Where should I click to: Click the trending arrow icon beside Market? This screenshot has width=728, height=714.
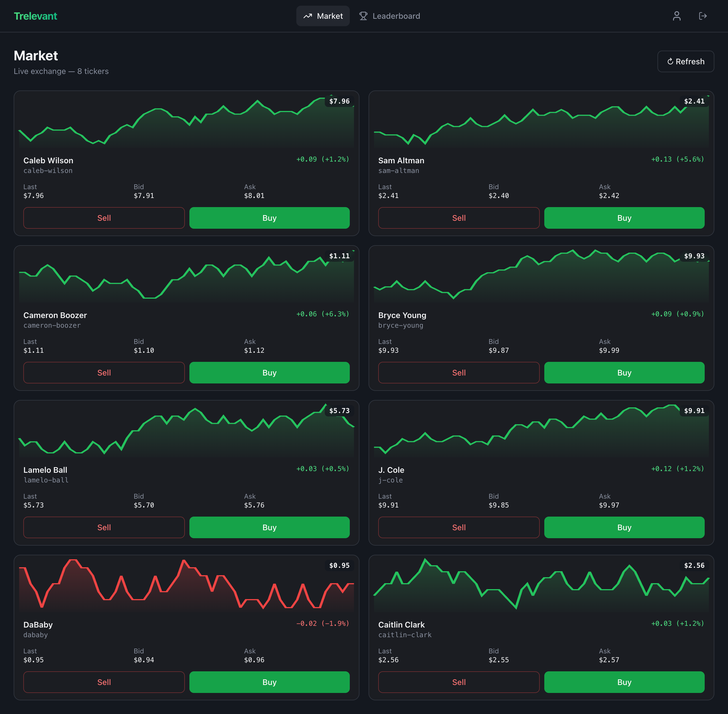(307, 16)
